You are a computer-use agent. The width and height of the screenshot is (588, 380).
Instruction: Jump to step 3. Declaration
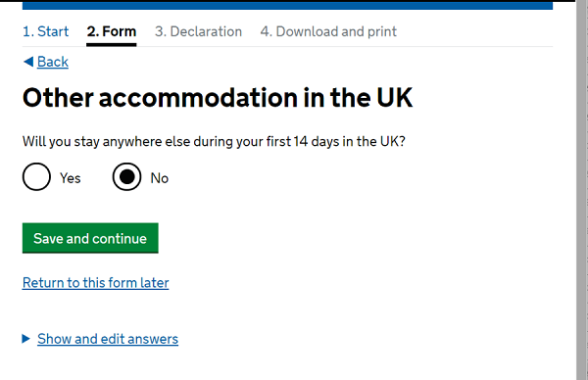click(198, 31)
